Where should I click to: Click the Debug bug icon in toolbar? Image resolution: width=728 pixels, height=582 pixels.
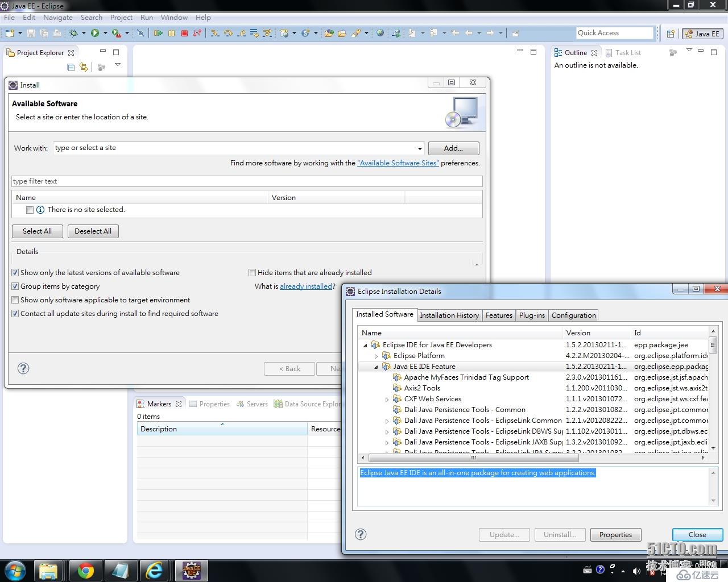coord(73,33)
